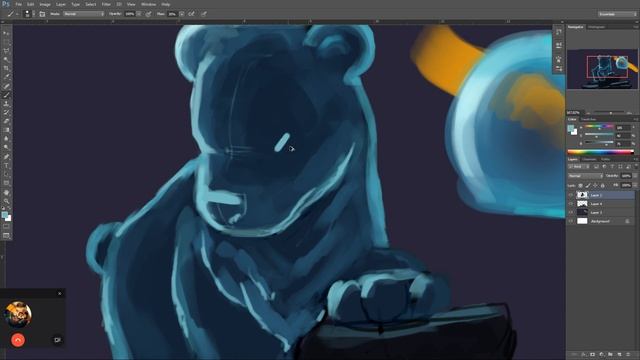Open the Layers panel Opacity arrow
640x360 pixels.
point(635,176)
